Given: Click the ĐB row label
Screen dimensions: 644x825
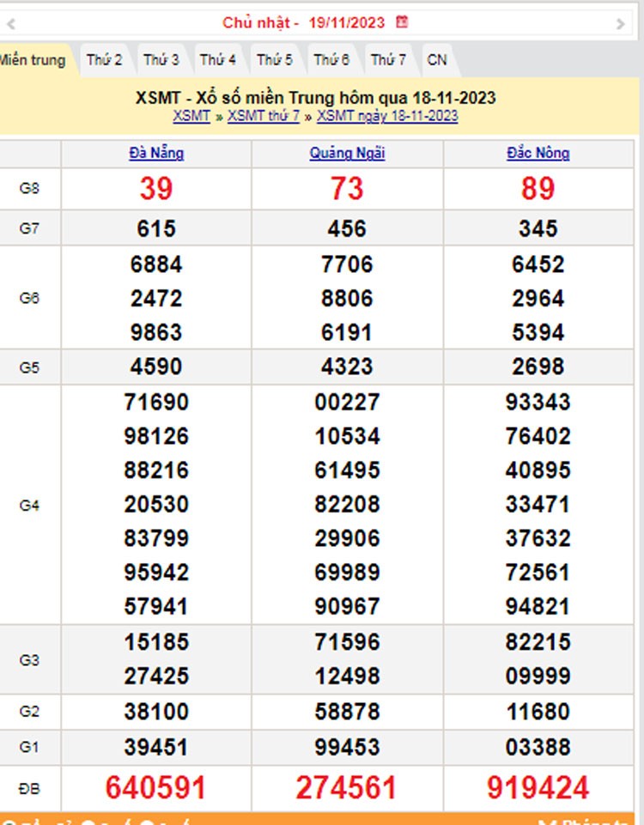Looking at the screenshot, I should pos(29,789).
